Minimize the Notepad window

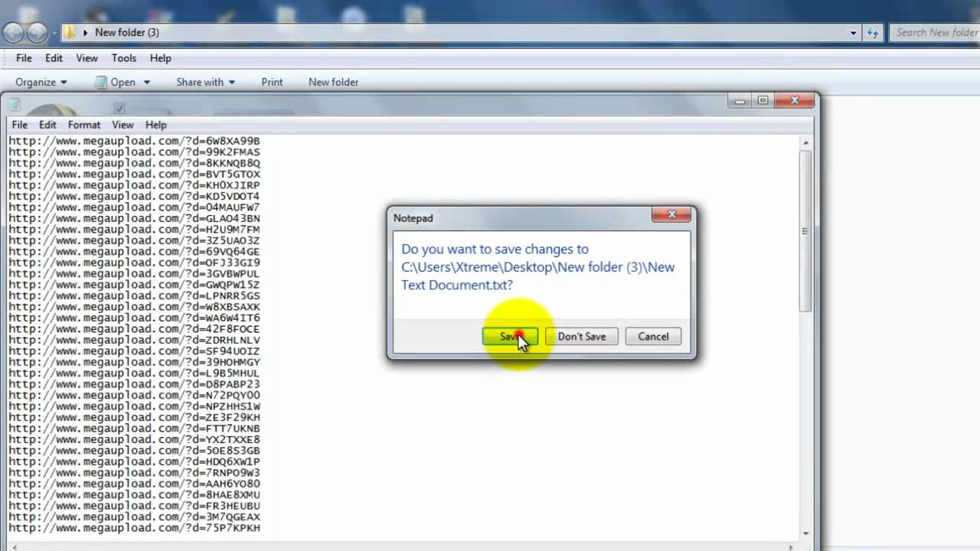click(740, 100)
